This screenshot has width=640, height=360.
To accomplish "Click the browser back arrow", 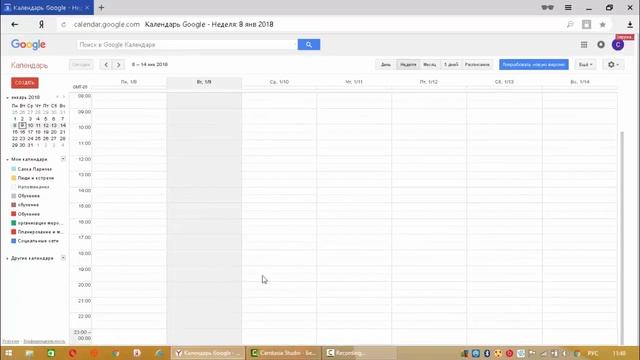I will tap(15, 24).
